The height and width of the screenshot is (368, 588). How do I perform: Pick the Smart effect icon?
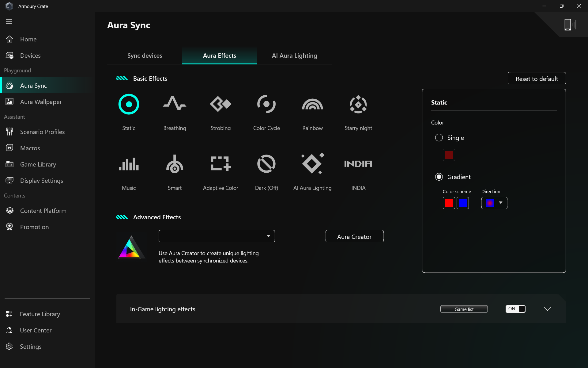click(x=175, y=164)
